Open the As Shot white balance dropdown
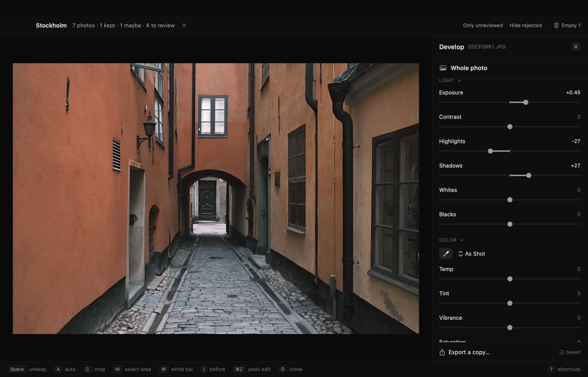Image resolution: width=588 pixels, height=377 pixels. [472, 254]
